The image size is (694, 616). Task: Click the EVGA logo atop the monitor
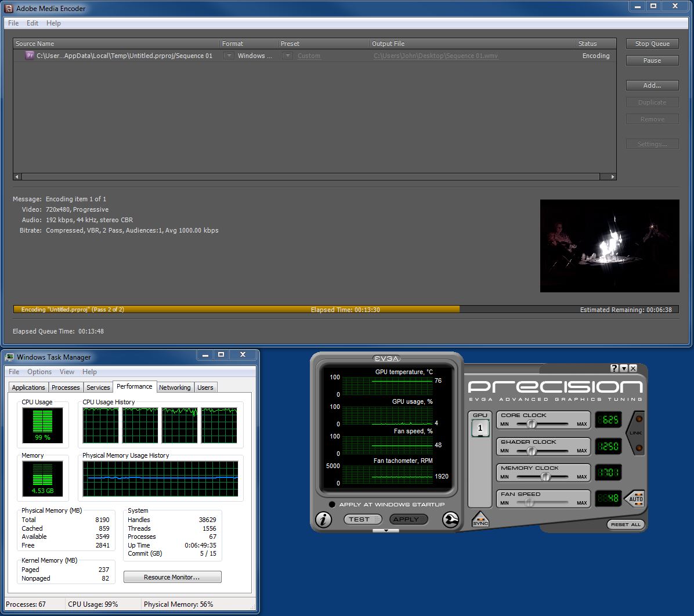coord(386,358)
